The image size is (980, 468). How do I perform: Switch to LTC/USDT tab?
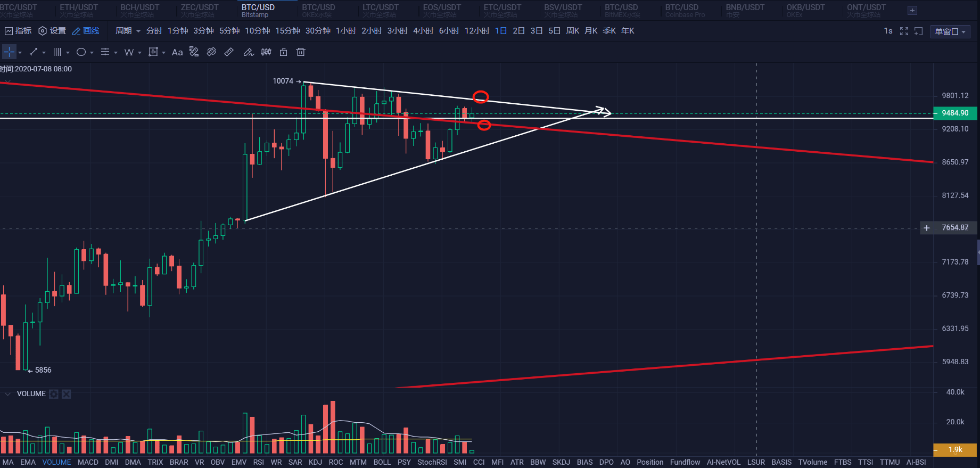coord(381,10)
